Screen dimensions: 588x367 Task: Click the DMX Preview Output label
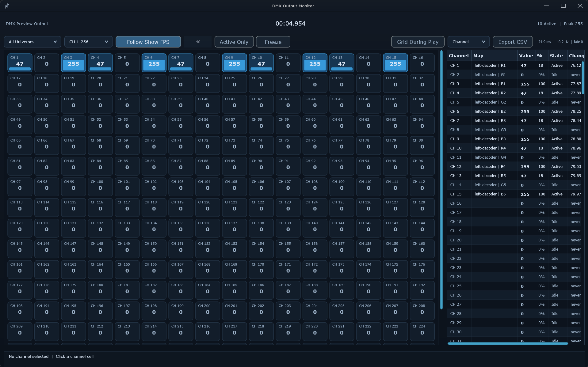[27, 24]
